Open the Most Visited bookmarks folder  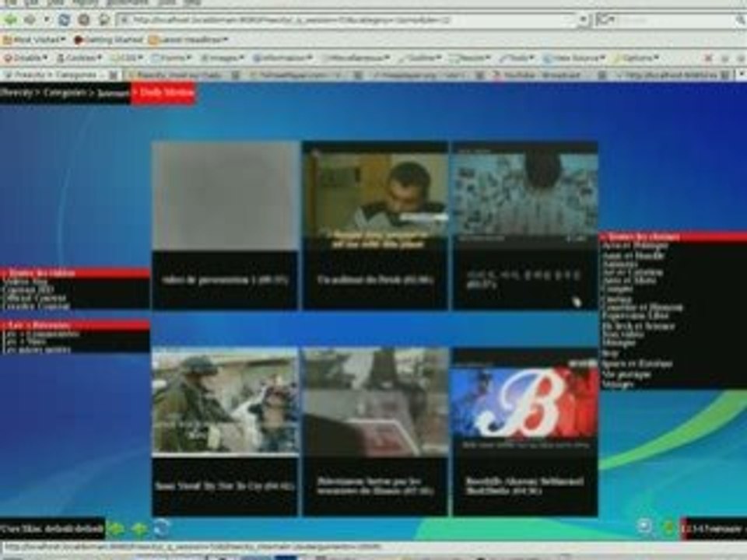click(33, 40)
